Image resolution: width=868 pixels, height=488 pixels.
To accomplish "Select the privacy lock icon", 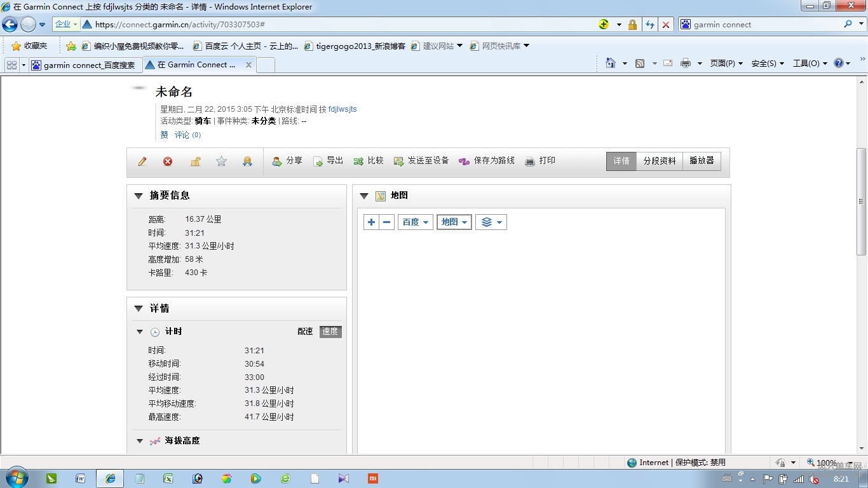I will tap(194, 161).
